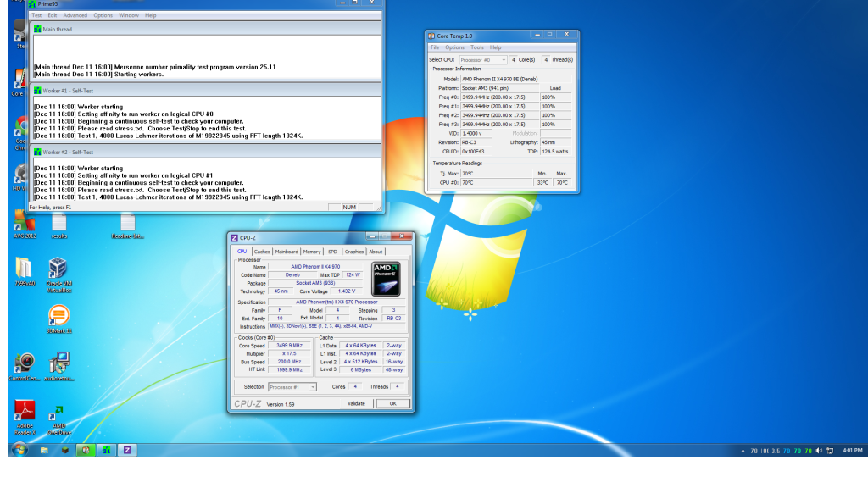Open the Edit menu in Prime95

coord(53,15)
